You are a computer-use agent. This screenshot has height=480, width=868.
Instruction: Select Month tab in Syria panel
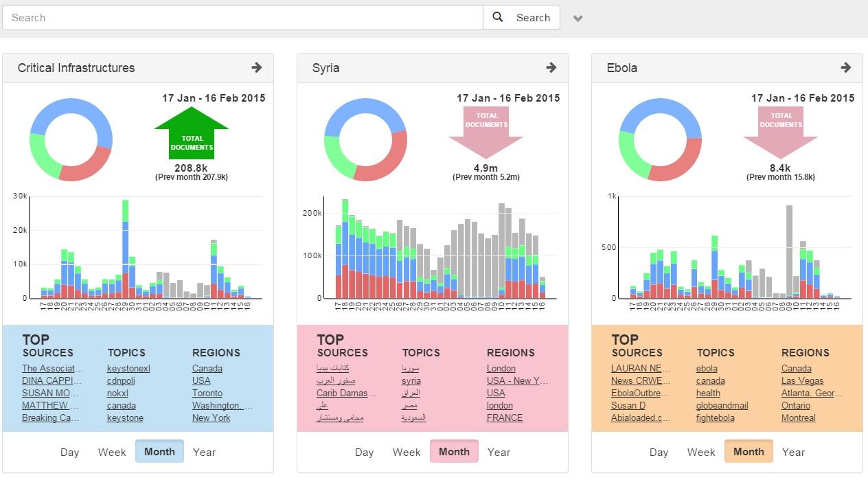point(454,452)
